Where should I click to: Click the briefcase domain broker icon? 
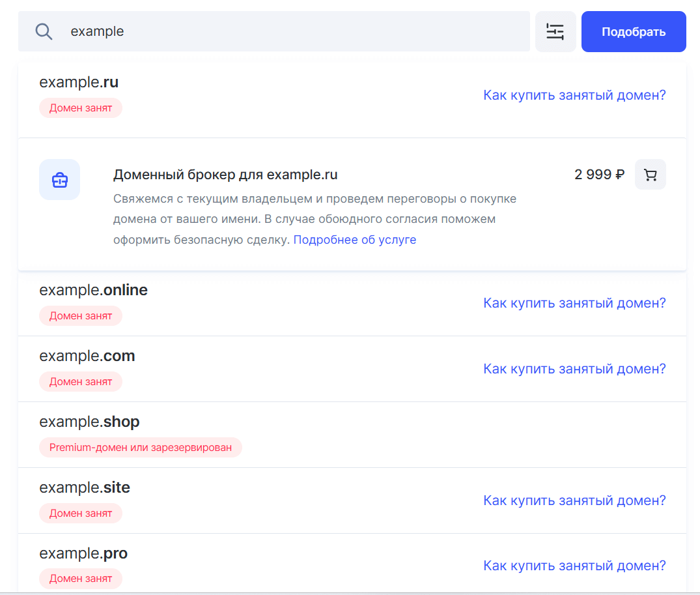[x=59, y=180]
